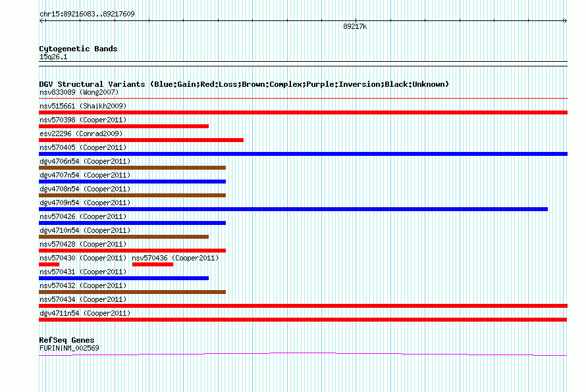Open the nsv570405 (Cooper2011) label
The width and height of the screenshot is (586, 392).
click(83, 147)
